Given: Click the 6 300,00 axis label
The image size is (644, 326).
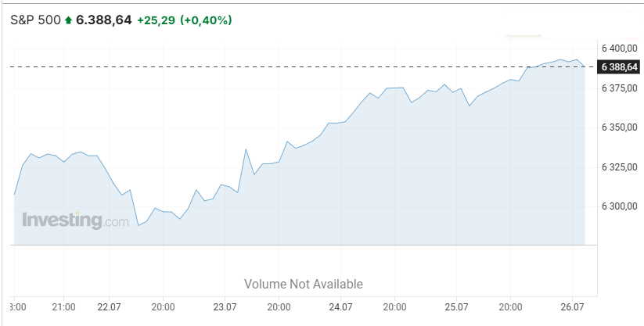Looking at the screenshot, I should point(620,206).
